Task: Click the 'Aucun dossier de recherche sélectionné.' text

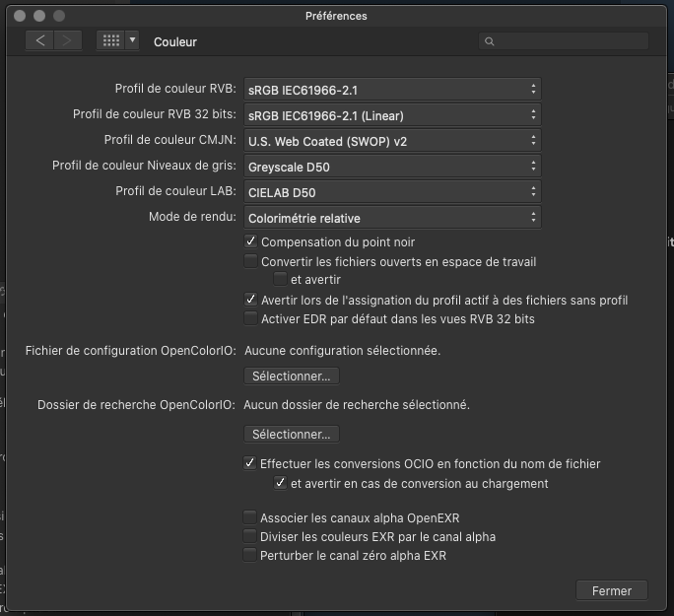Action: click(357, 405)
